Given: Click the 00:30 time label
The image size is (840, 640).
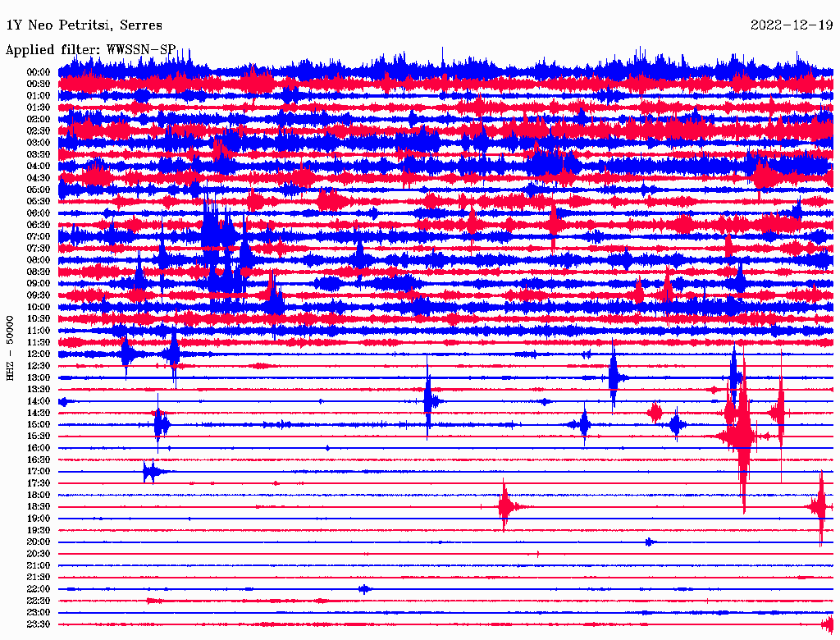Looking at the screenshot, I should click(x=39, y=85).
